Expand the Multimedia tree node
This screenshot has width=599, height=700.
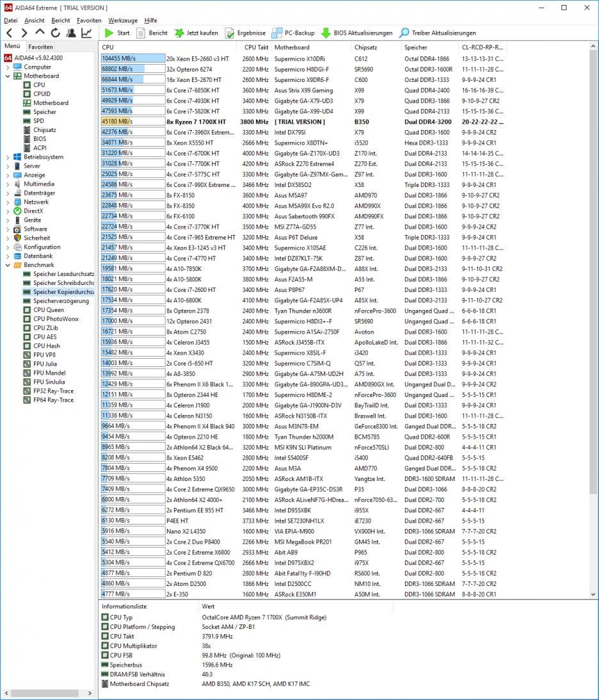click(x=8, y=184)
